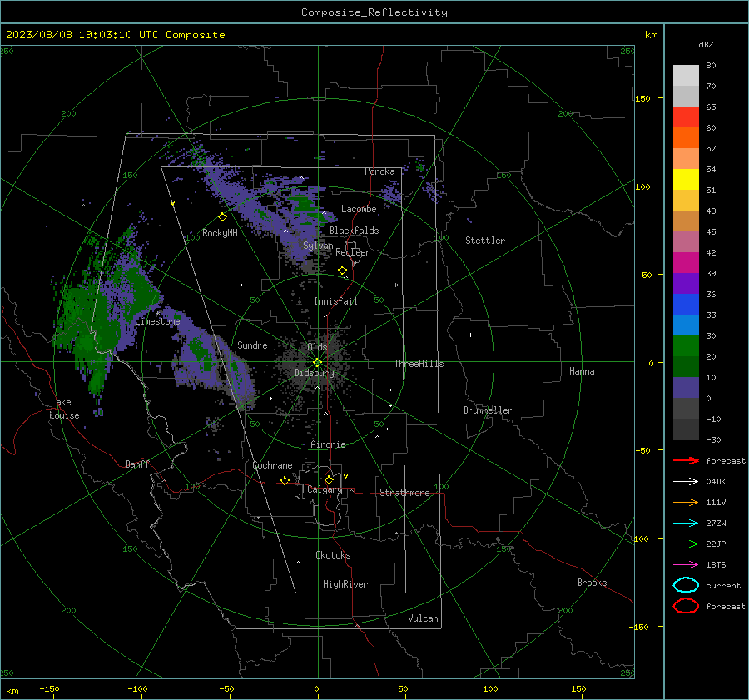Screen dimensions: 749x700
Task: Click the Okotoks town label
Action: 333,555
